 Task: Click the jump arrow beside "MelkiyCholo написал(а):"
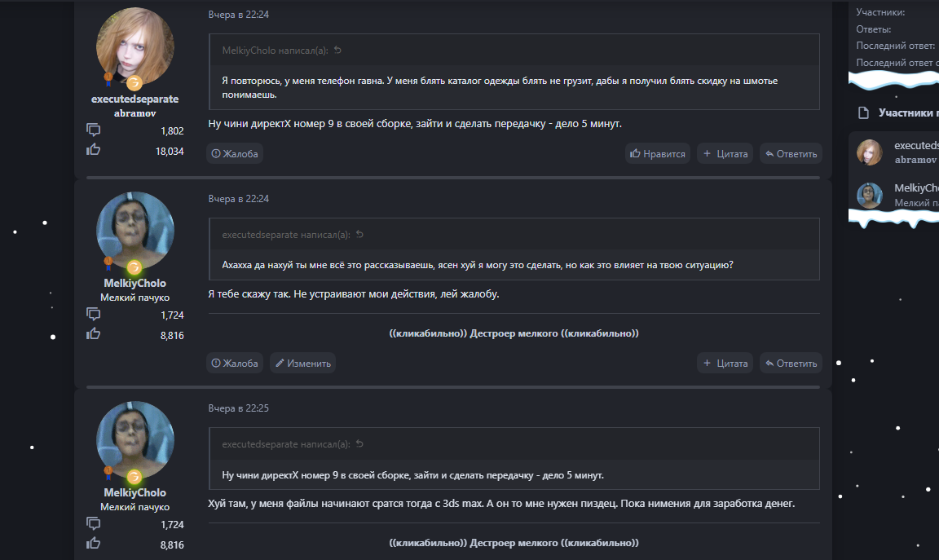click(337, 51)
